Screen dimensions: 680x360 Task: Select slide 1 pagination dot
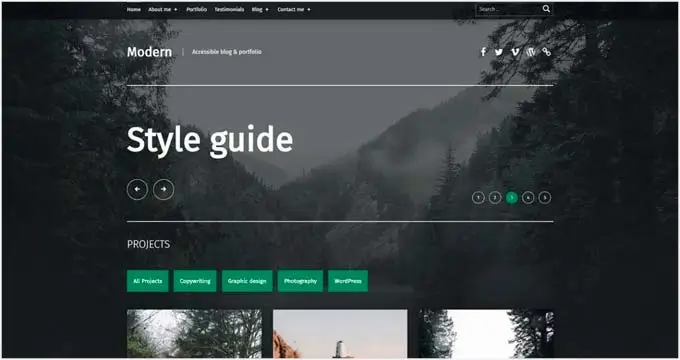[478, 198]
